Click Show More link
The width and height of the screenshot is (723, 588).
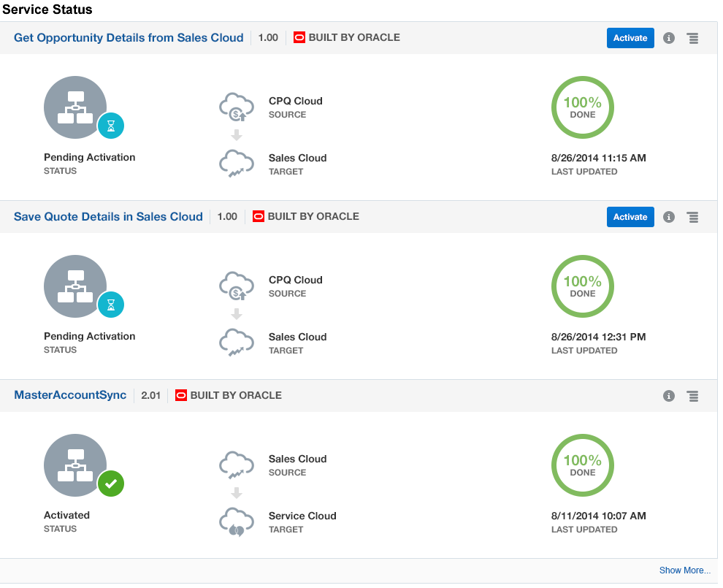point(684,570)
